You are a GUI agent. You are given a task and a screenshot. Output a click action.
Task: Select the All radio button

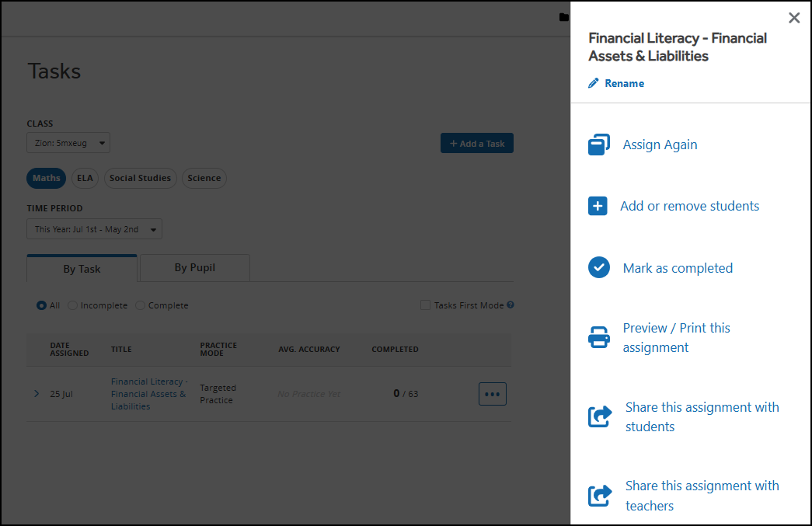pos(41,305)
